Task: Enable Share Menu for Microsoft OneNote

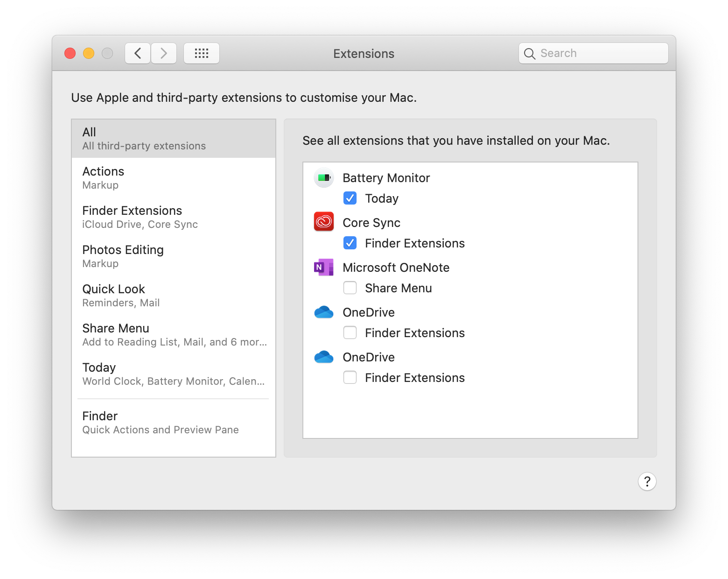Action: [x=350, y=288]
